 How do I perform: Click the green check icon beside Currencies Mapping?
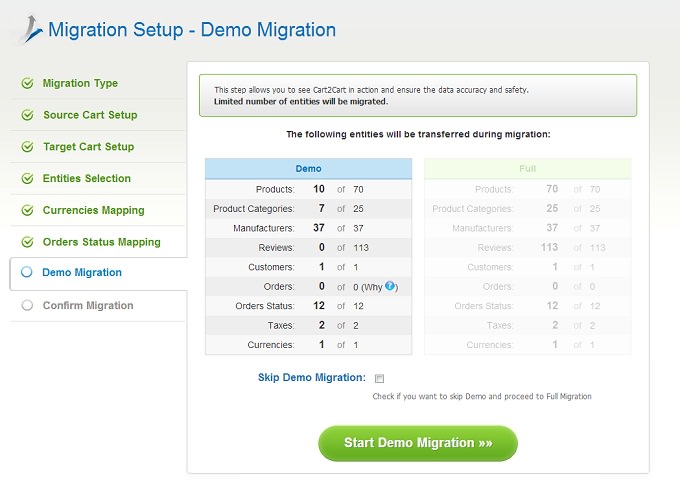point(27,210)
